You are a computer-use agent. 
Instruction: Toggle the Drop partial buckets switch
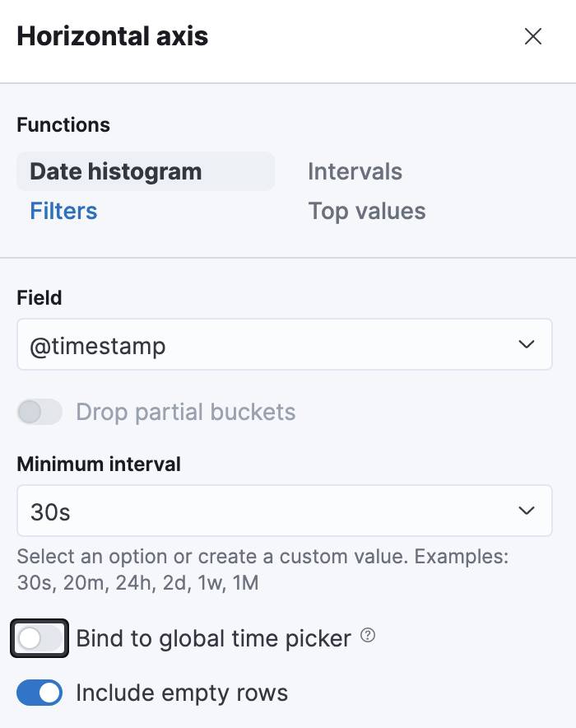tap(39, 412)
